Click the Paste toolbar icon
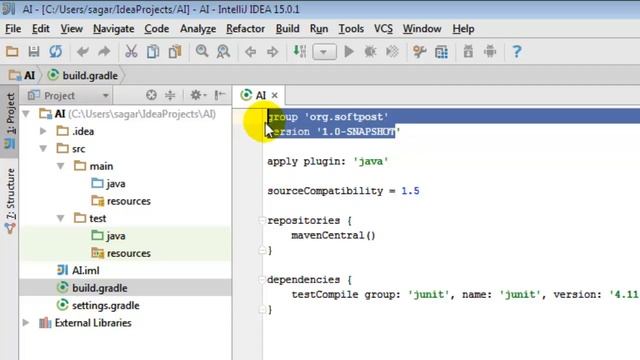 click(175, 52)
